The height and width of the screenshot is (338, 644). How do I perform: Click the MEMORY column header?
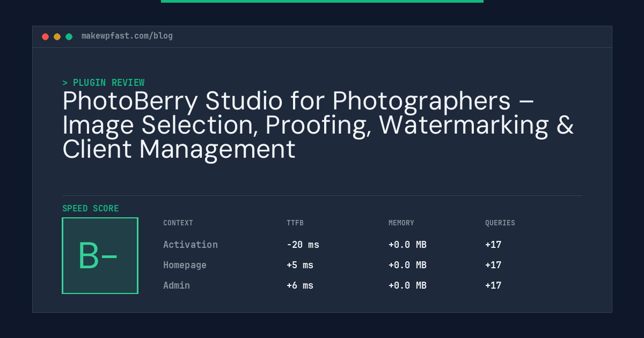coord(401,223)
